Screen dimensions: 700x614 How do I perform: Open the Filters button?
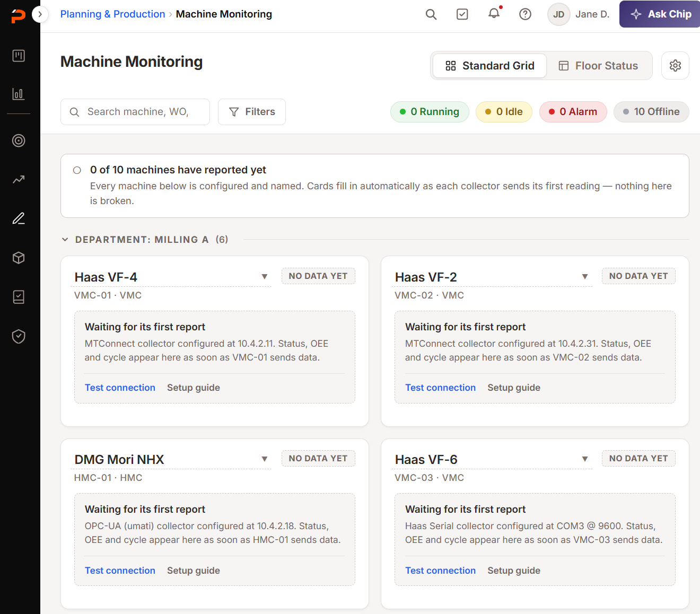pos(252,112)
